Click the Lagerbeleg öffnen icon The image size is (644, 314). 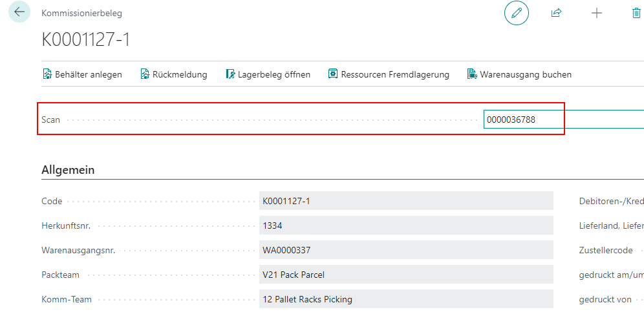tap(230, 74)
